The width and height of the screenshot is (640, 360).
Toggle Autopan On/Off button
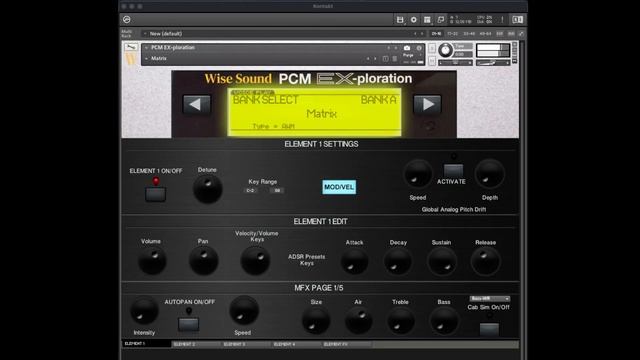pyautogui.click(x=189, y=324)
